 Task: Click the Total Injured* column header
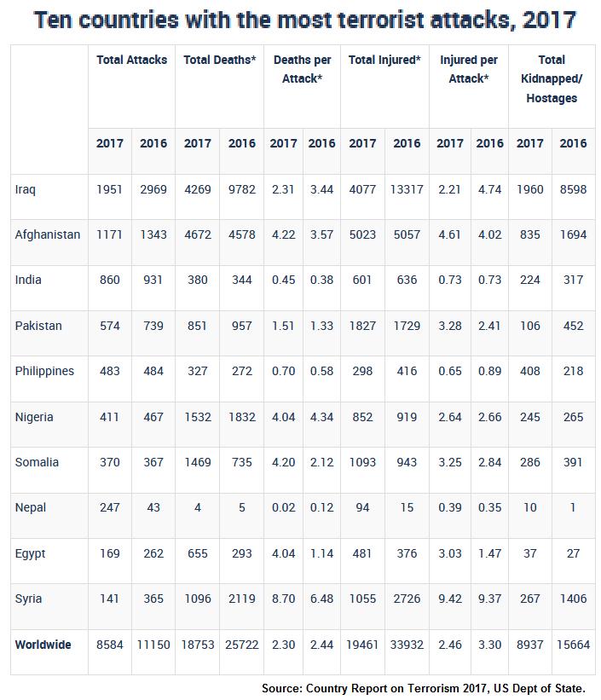click(385, 60)
